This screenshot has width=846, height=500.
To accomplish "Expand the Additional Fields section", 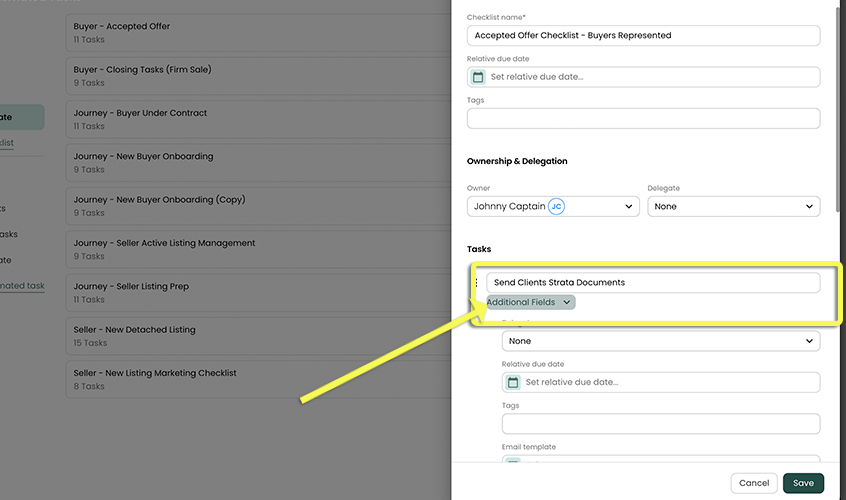I will pos(530,302).
